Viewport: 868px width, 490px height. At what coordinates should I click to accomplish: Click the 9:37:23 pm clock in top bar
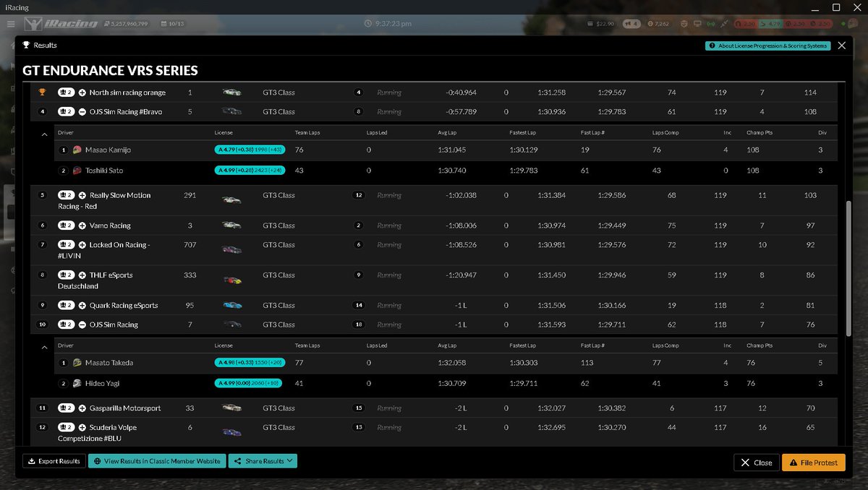[x=388, y=24]
